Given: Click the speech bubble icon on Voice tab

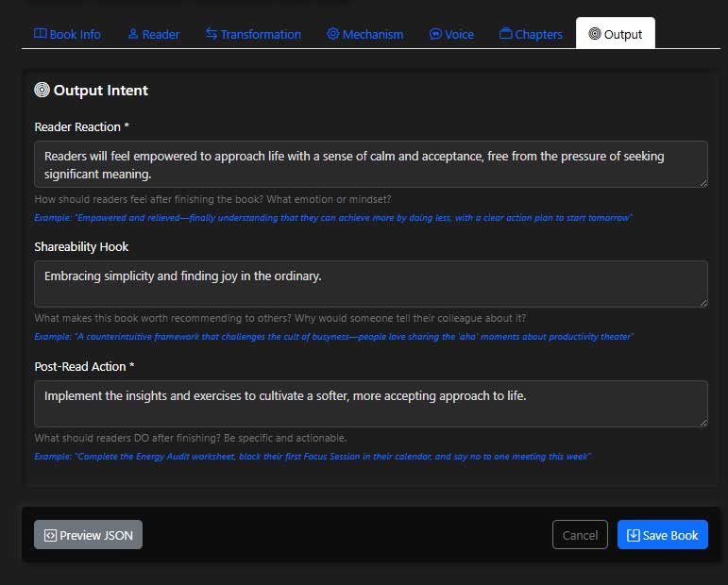Looking at the screenshot, I should [435, 34].
